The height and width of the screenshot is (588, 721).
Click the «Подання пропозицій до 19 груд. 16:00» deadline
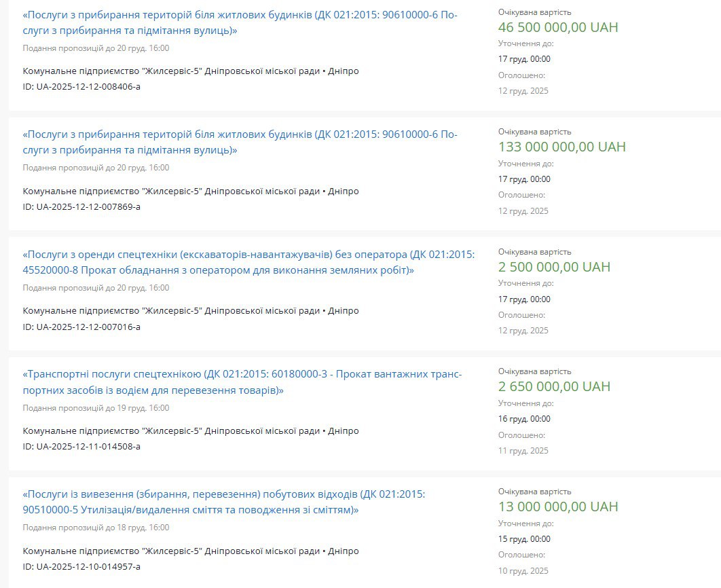click(x=96, y=408)
